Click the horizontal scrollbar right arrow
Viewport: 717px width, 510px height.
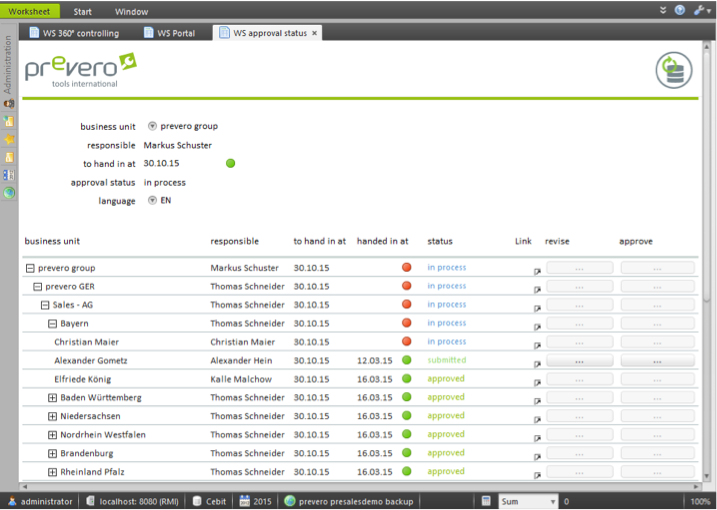point(696,486)
